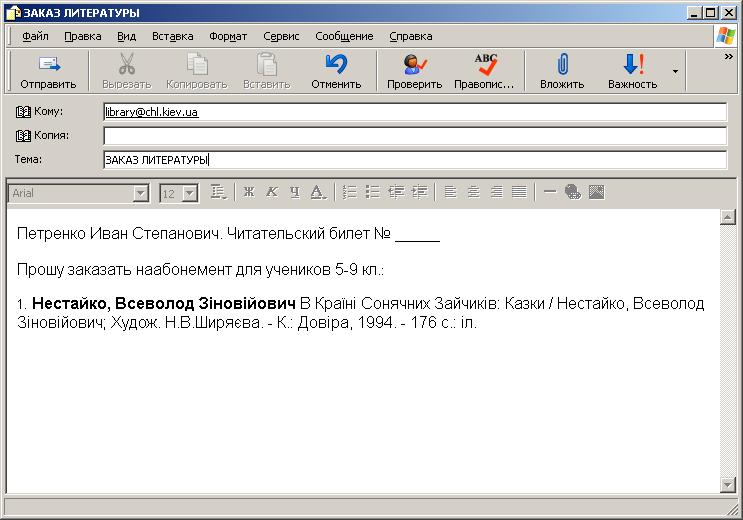Toggle bold Ж formatting
Screen dimensions: 743x520
point(249,192)
